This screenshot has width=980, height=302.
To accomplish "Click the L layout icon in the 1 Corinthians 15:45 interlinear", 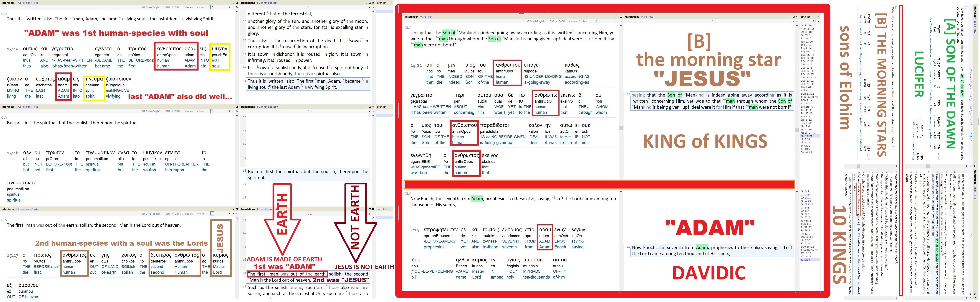I will (x=237, y=7).
